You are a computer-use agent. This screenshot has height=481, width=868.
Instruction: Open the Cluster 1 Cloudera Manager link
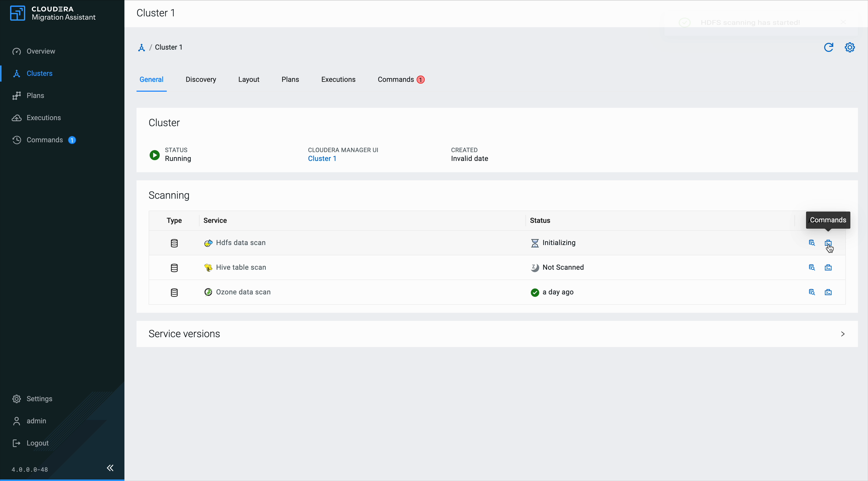pyautogui.click(x=322, y=159)
